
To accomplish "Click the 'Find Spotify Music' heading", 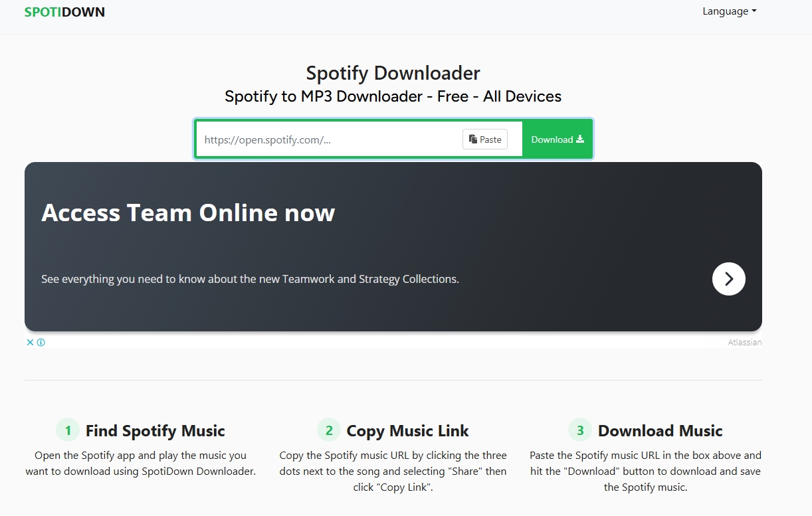I will click(x=155, y=431).
